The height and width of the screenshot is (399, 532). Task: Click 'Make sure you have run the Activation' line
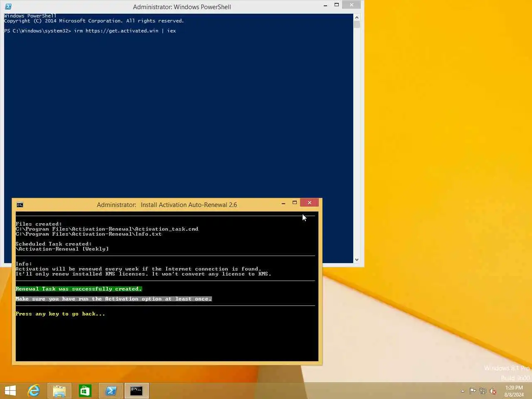113,299
